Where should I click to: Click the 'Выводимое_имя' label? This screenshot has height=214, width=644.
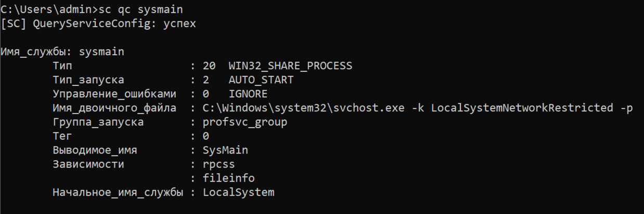pos(95,150)
